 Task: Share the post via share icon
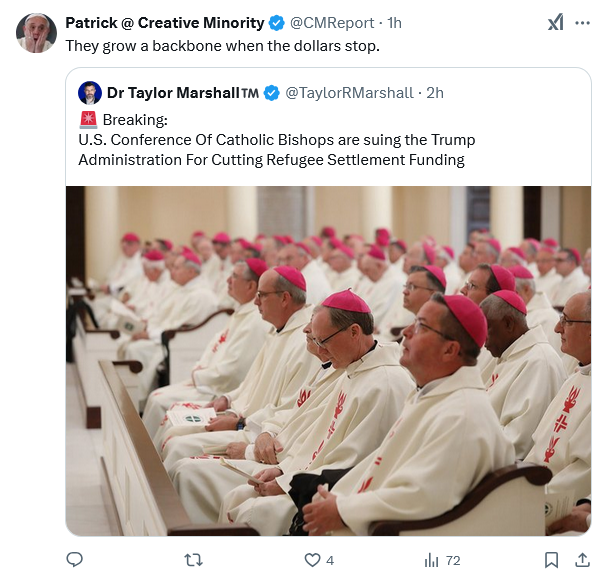tap(583, 560)
